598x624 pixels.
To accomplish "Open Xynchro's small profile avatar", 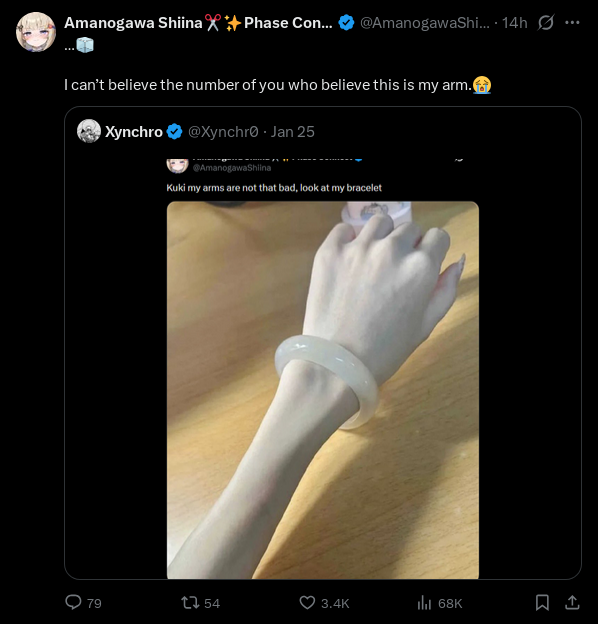I will [x=89, y=131].
